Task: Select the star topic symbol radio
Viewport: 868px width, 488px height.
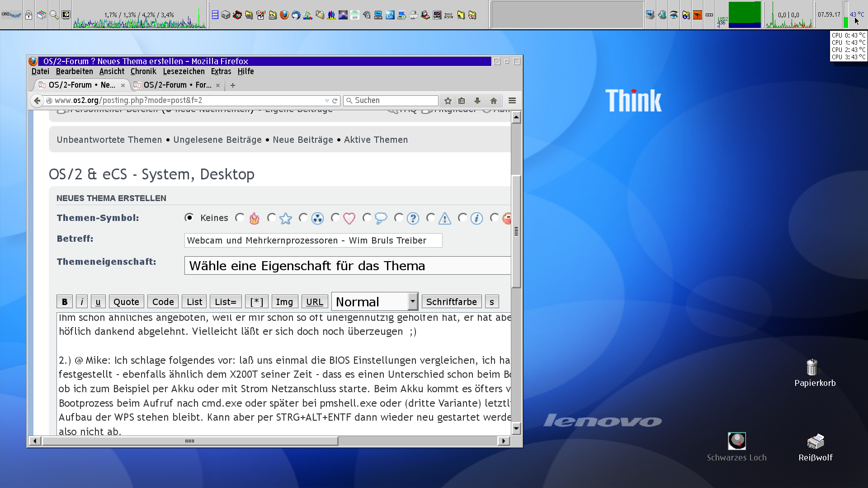Action: click(x=271, y=218)
